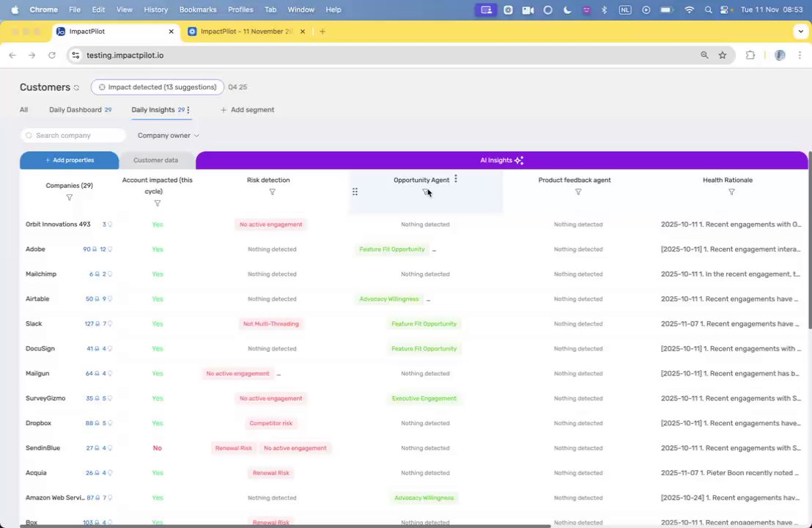Screen dimensions: 812x528
Task: Click the Feature Fit Opportunity tag for DocuSign
Action: pos(424,349)
